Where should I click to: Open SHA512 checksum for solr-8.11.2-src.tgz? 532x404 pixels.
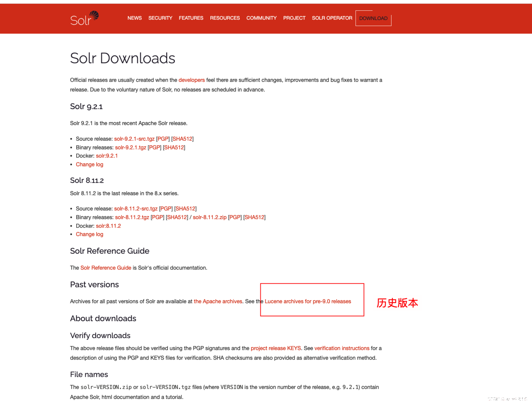[x=185, y=208]
